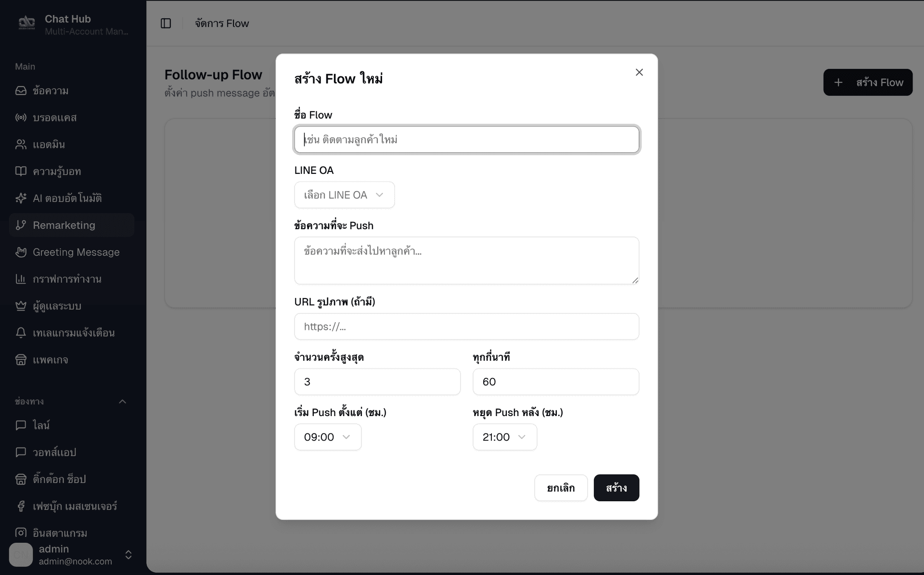
Task: Go to the แอดมิน menu item
Action: (49, 144)
